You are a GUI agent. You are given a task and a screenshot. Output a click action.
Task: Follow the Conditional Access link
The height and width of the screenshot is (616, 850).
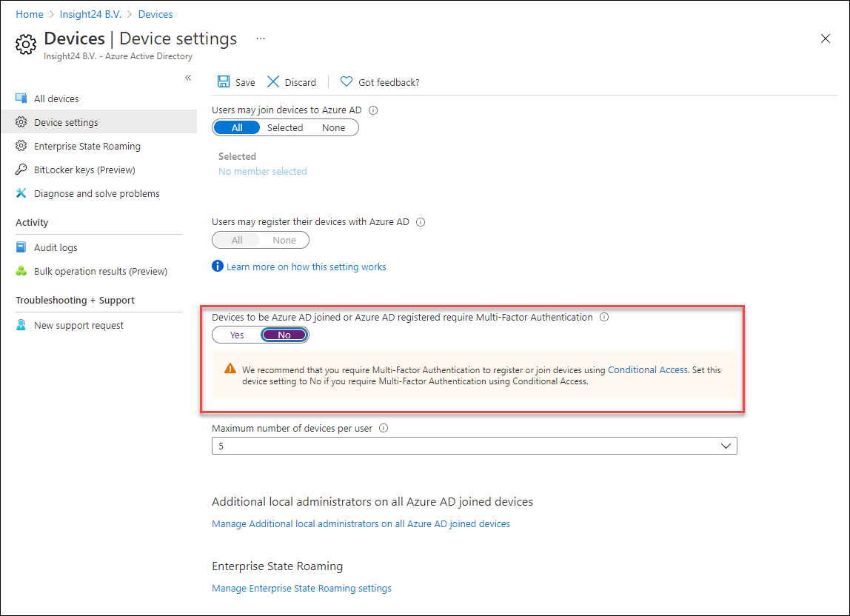point(648,369)
